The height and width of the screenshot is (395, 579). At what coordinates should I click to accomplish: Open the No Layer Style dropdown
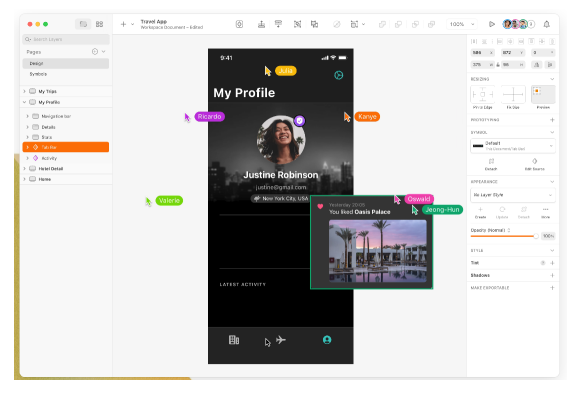(513, 195)
